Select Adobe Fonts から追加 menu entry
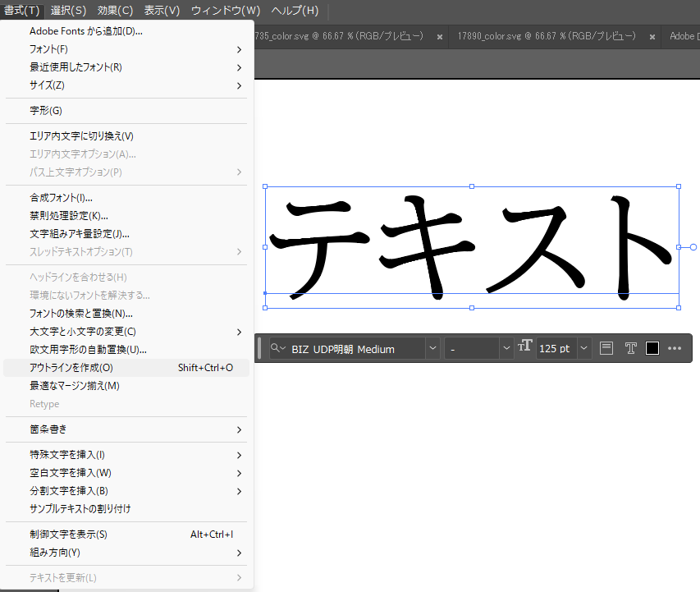The height and width of the screenshot is (592, 700). [86, 31]
